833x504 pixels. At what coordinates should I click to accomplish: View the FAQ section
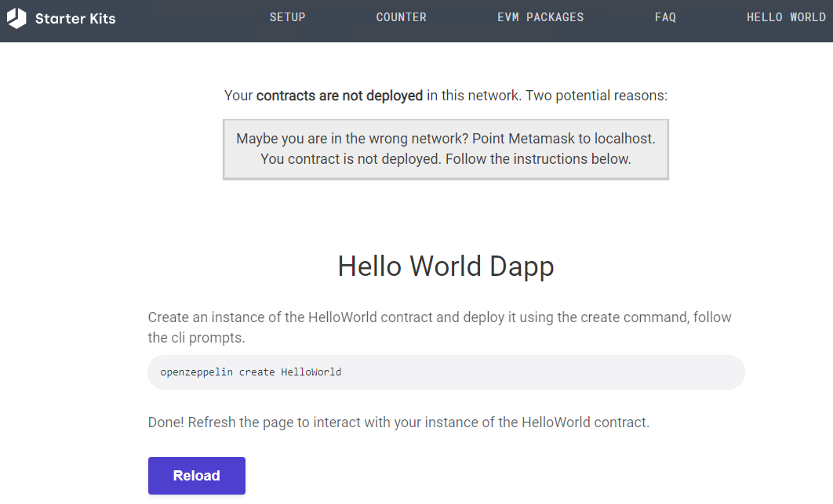point(665,16)
